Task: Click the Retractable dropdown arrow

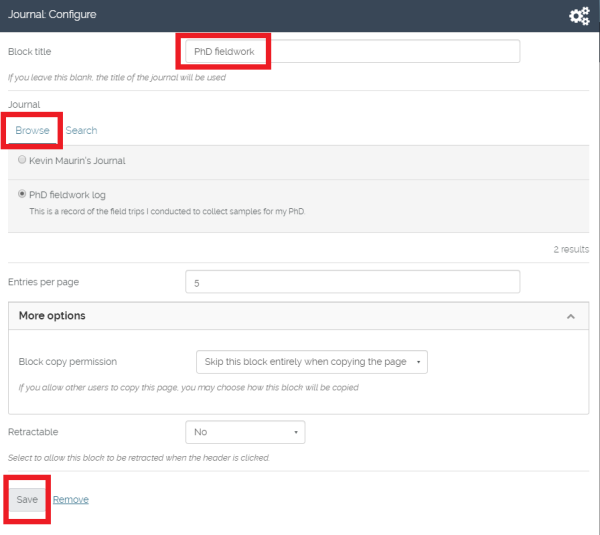Action: pos(296,432)
